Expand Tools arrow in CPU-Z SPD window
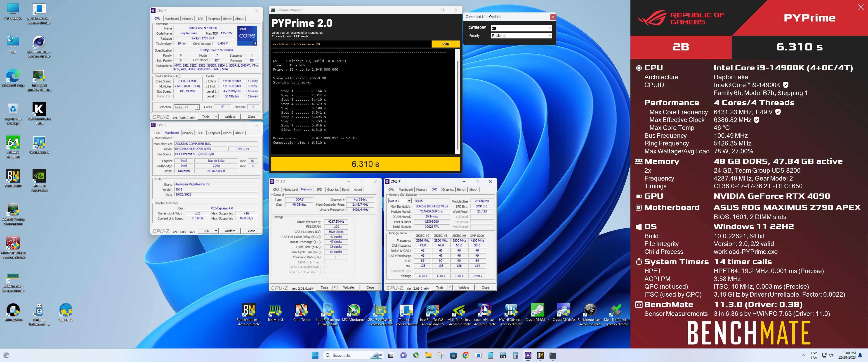 450,287
